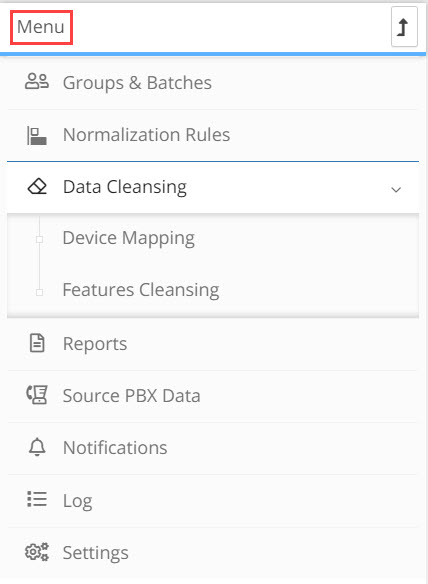The image size is (428, 584).
Task: Click the Settings gears icon
Action: (x=37, y=552)
